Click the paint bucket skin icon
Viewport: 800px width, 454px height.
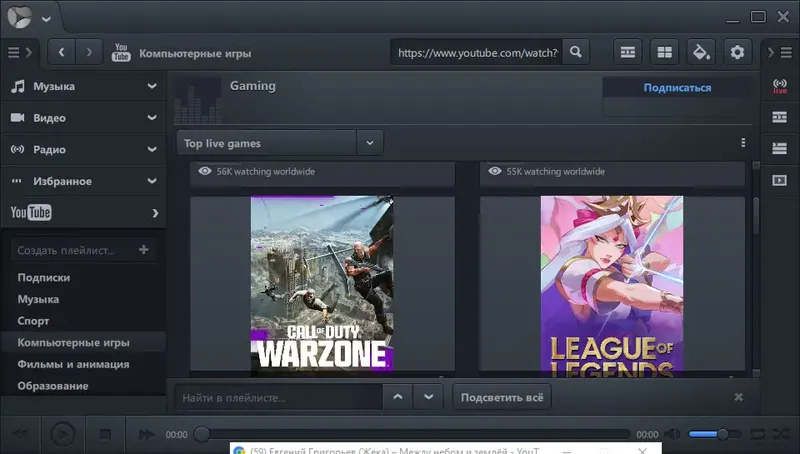701,52
